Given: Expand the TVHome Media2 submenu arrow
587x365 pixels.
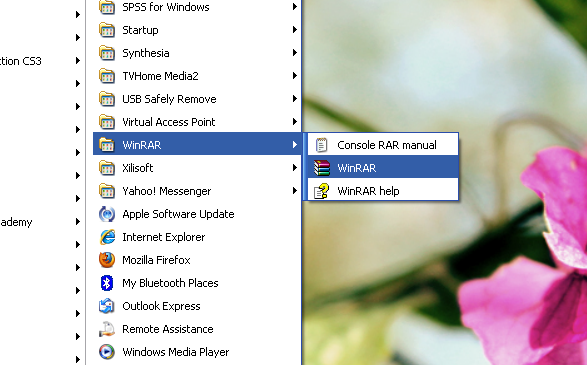Looking at the screenshot, I should coord(295,76).
